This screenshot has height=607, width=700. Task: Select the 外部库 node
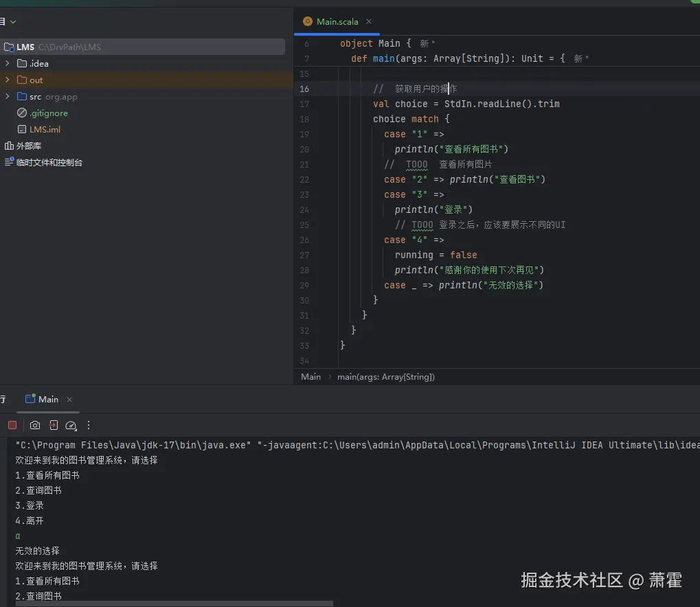point(29,146)
